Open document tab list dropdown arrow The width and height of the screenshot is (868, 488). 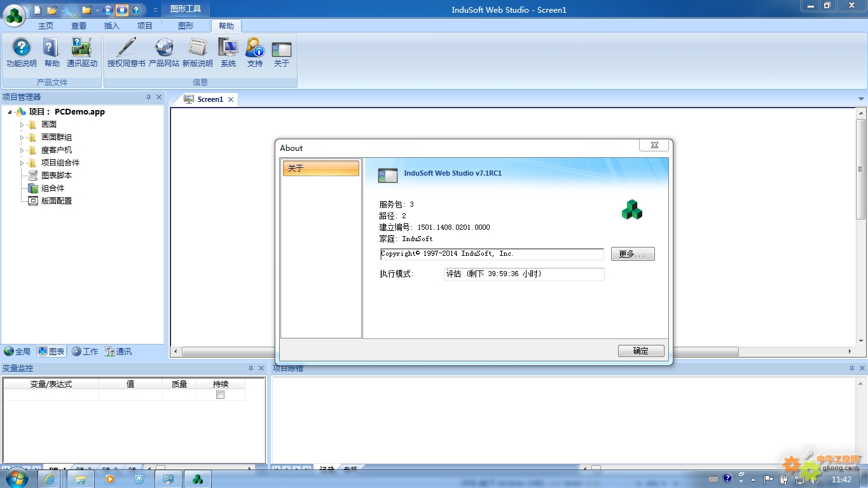[x=862, y=99]
